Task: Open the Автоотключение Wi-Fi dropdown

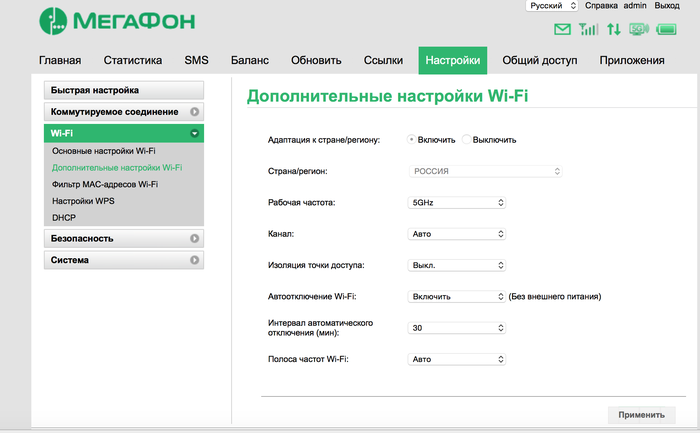Action: (x=459, y=296)
